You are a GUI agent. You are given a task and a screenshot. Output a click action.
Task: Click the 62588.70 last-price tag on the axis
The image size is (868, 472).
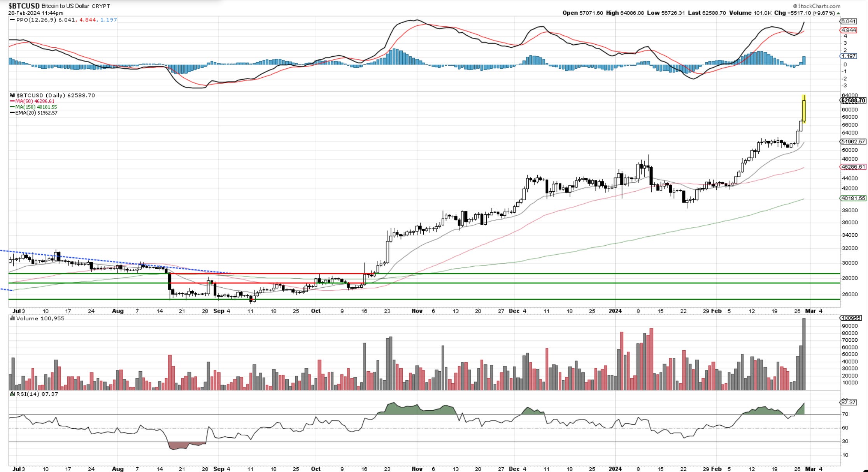pos(853,101)
